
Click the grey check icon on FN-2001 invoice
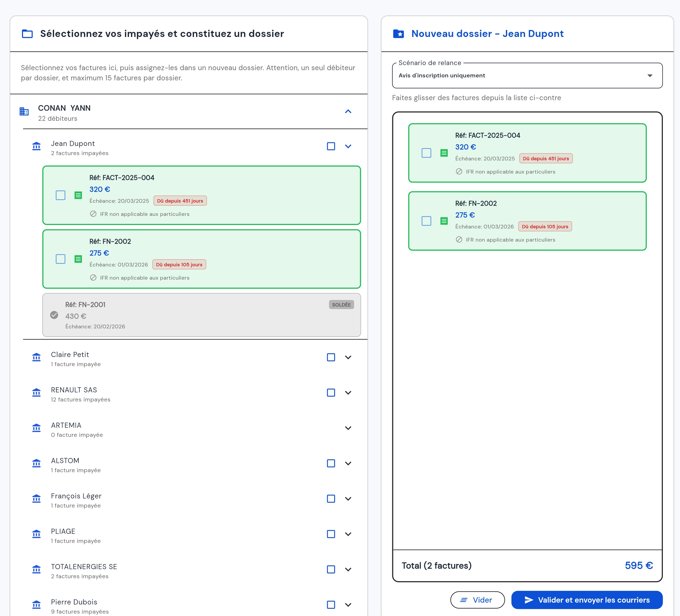point(54,315)
